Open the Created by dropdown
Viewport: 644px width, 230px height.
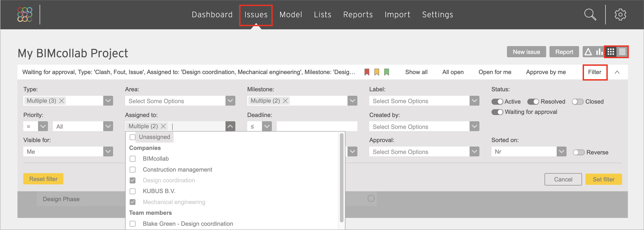(x=424, y=126)
